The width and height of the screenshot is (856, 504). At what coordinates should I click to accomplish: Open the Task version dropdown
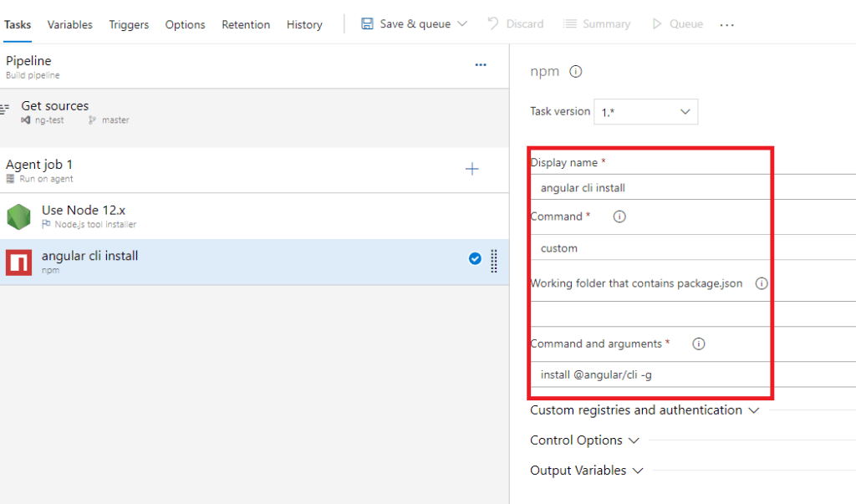pyautogui.click(x=645, y=112)
